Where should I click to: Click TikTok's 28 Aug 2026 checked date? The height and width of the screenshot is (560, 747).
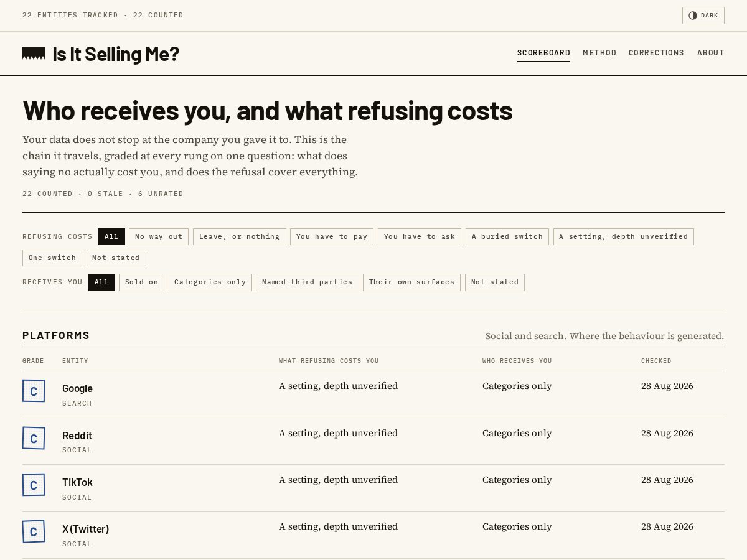(x=667, y=480)
